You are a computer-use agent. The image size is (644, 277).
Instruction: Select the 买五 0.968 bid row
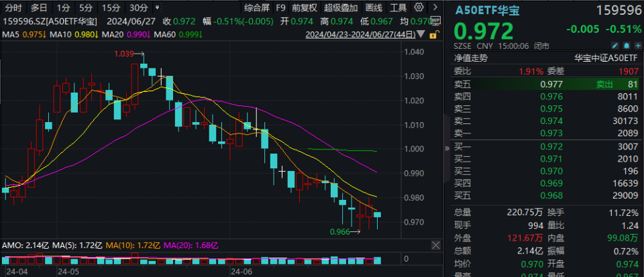click(x=546, y=196)
